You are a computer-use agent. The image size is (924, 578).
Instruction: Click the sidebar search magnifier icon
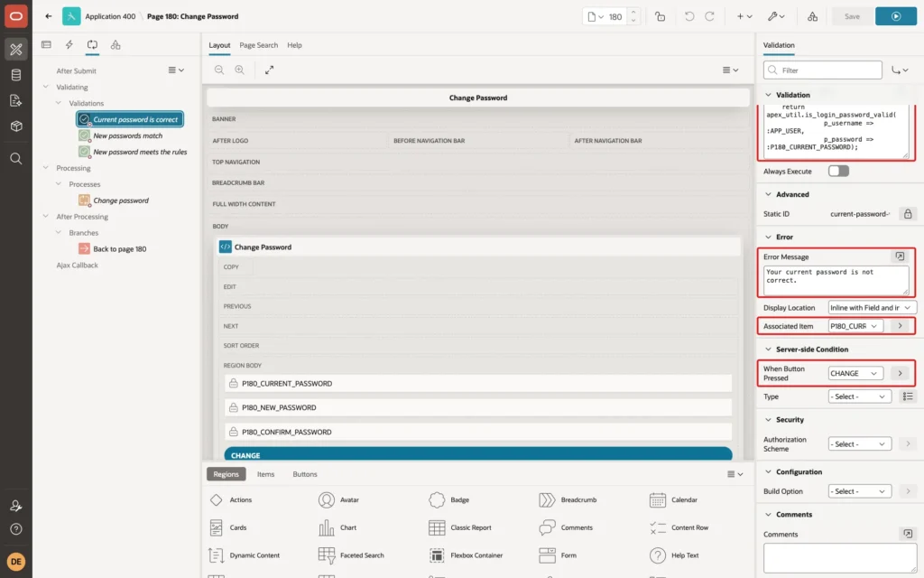pyautogui.click(x=16, y=159)
